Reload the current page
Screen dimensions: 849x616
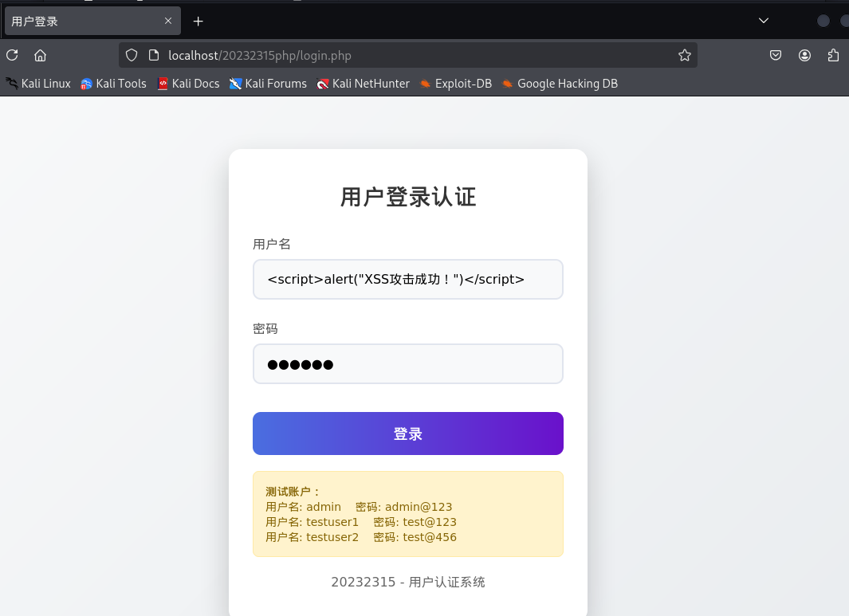point(13,55)
